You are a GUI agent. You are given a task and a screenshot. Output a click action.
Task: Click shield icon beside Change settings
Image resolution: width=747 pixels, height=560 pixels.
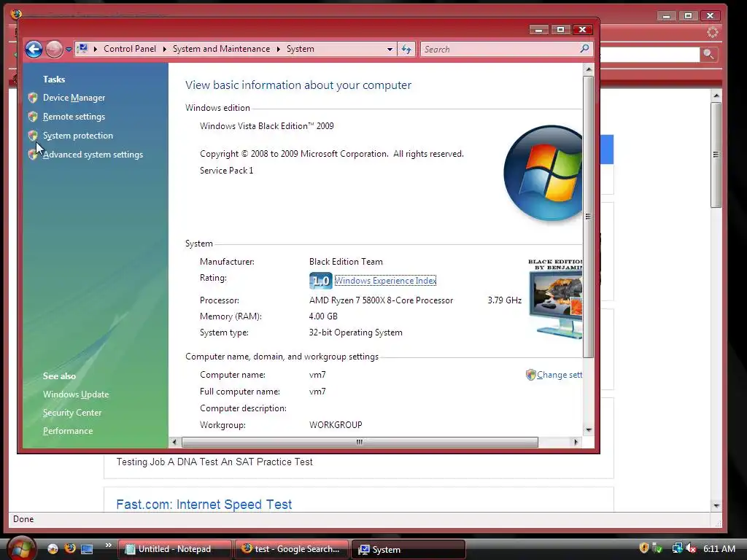coord(531,375)
